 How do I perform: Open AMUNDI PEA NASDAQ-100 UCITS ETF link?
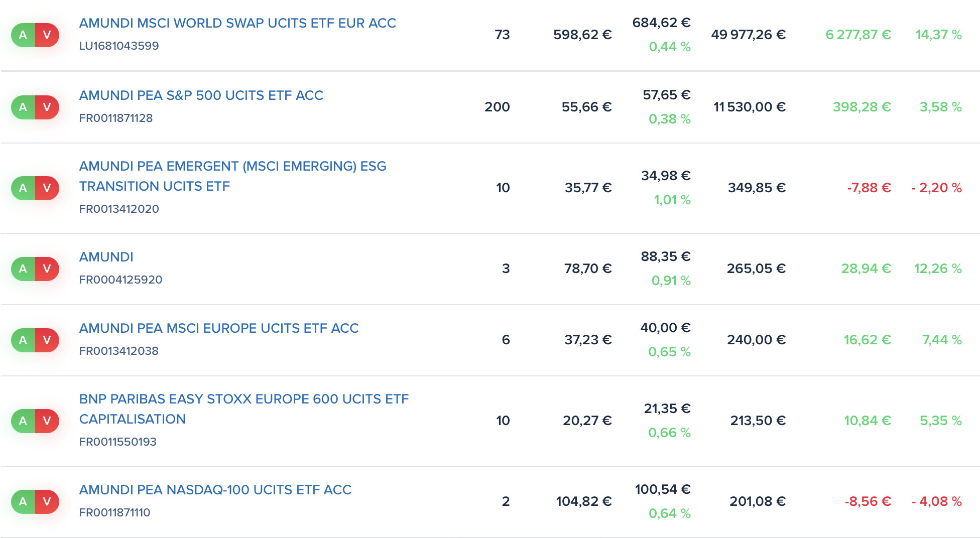[215, 490]
